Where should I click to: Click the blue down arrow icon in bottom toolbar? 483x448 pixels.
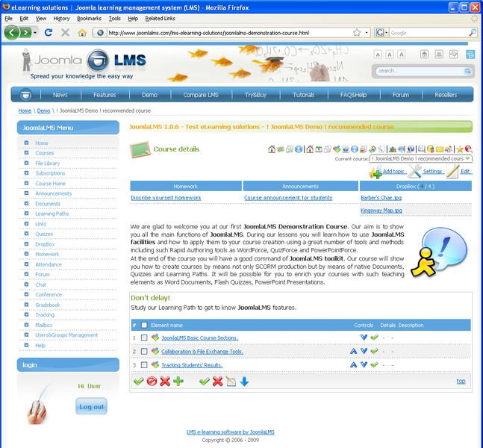[x=244, y=382]
